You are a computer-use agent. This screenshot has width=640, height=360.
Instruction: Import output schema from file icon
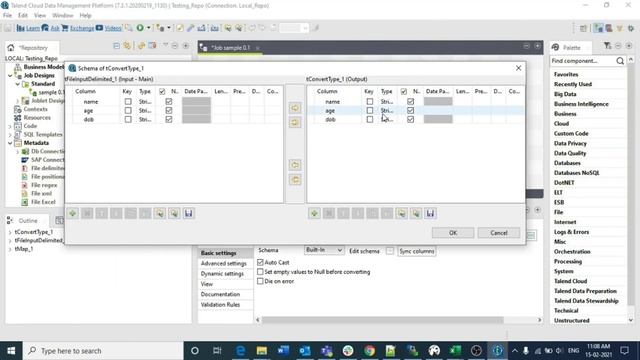(401, 213)
